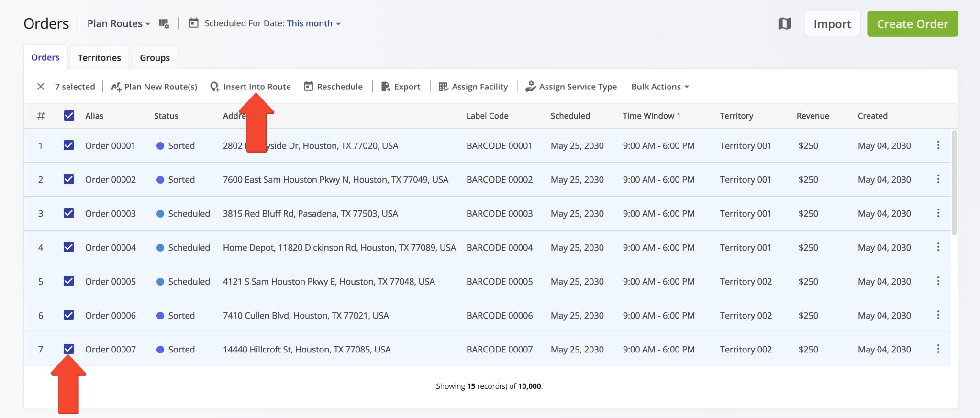Click the BARCODE 00004 cell

click(x=500, y=248)
